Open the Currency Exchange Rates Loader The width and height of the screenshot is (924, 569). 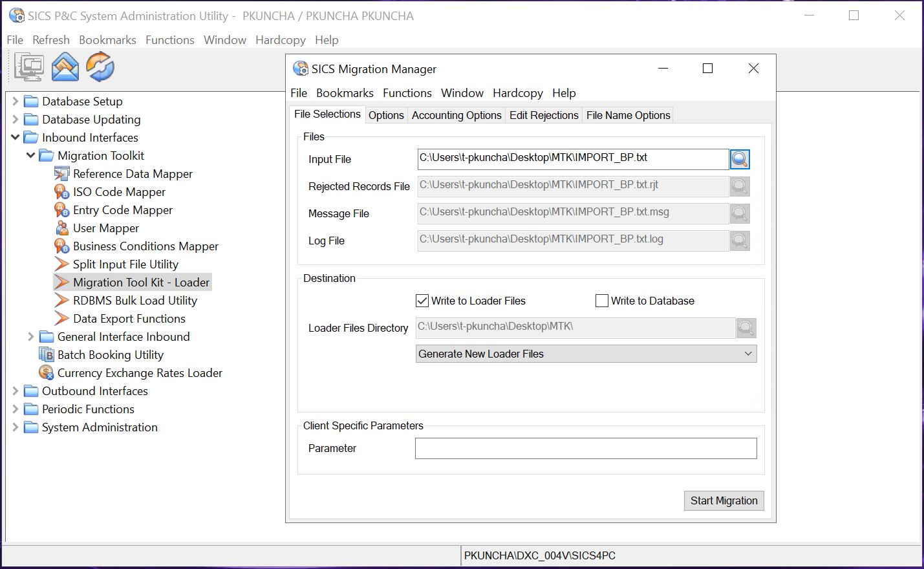tap(140, 372)
